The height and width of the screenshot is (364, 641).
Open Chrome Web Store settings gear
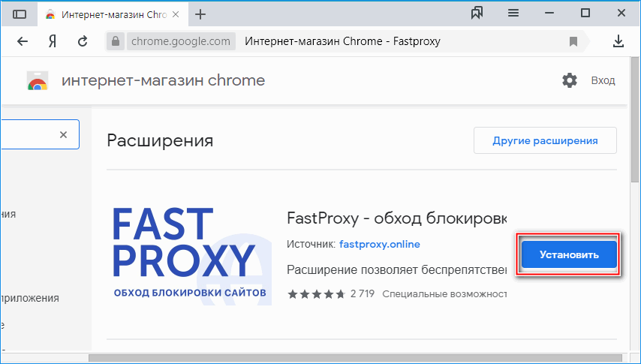570,80
